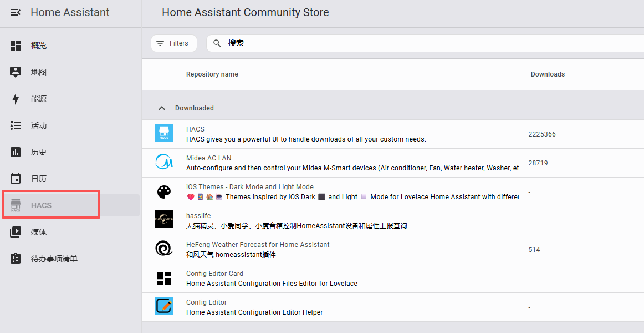Image resolution: width=644 pixels, height=333 pixels.
Task: Click the HACS repository logo icon
Action: pyautogui.click(x=164, y=133)
